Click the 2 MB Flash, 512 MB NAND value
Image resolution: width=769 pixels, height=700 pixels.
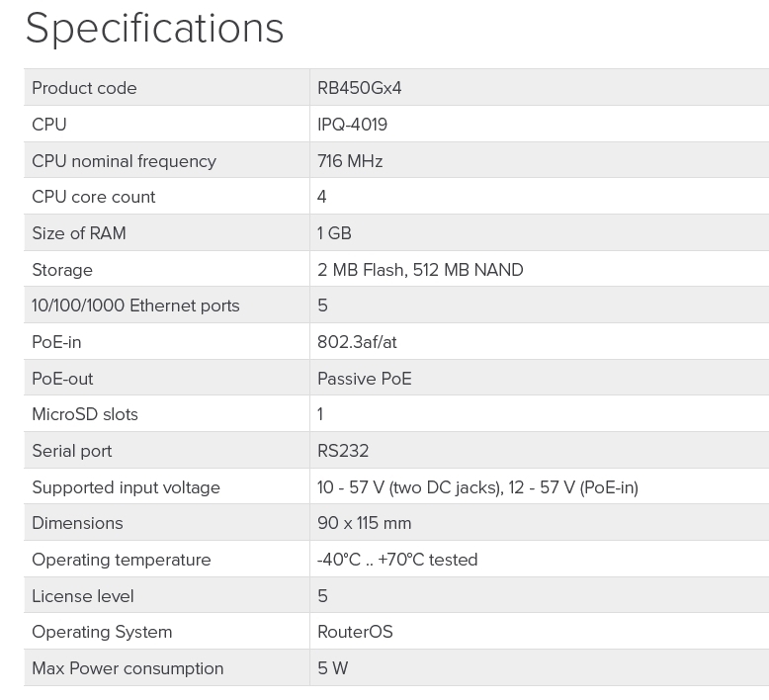pos(420,270)
